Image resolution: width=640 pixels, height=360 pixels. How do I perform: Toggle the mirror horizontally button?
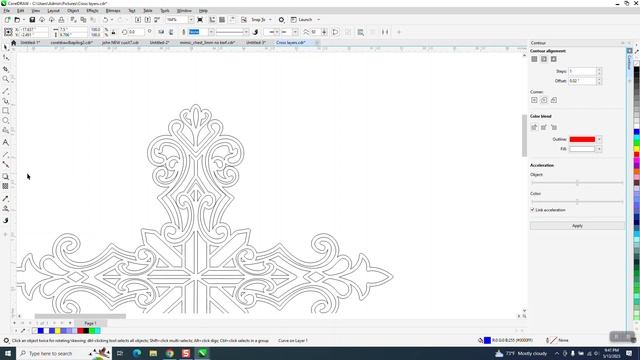pyautogui.click(x=161, y=32)
